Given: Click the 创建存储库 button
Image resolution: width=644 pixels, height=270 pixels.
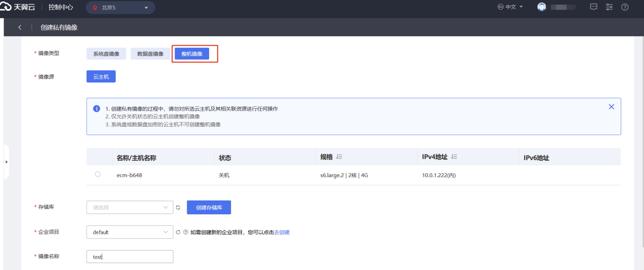Looking at the screenshot, I should pyautogui.click(x=209, y=207).
